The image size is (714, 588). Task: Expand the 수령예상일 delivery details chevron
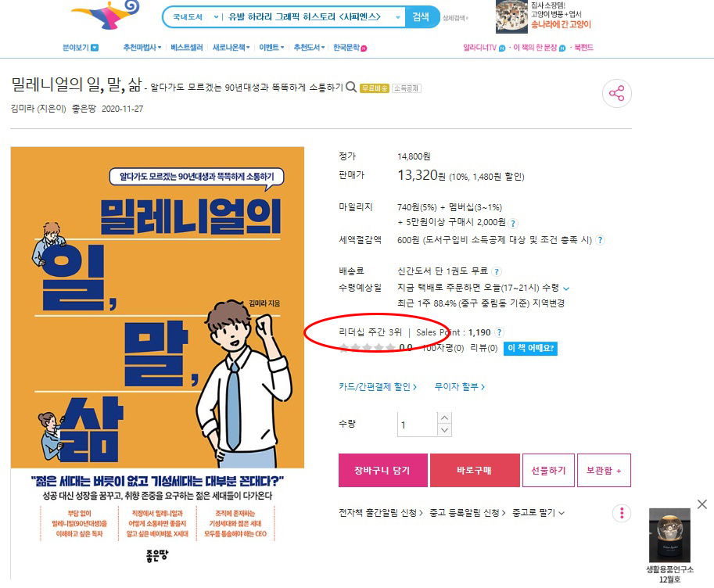click(x=566, y=289)
